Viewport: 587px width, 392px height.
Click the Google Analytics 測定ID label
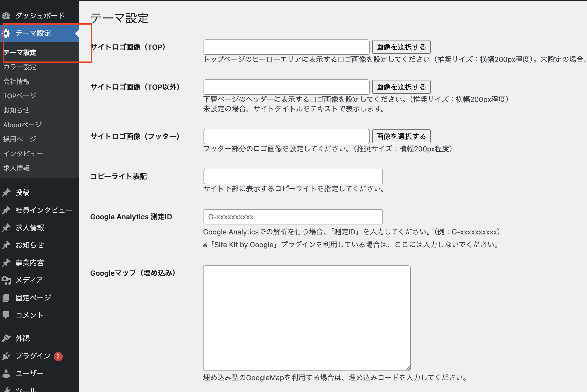tap(131, 217)
